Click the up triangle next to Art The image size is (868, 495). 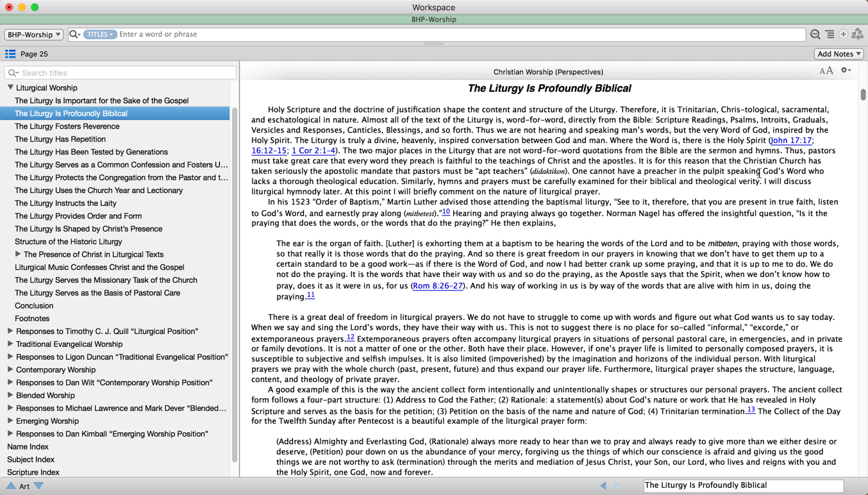click(x=11, y=486)
